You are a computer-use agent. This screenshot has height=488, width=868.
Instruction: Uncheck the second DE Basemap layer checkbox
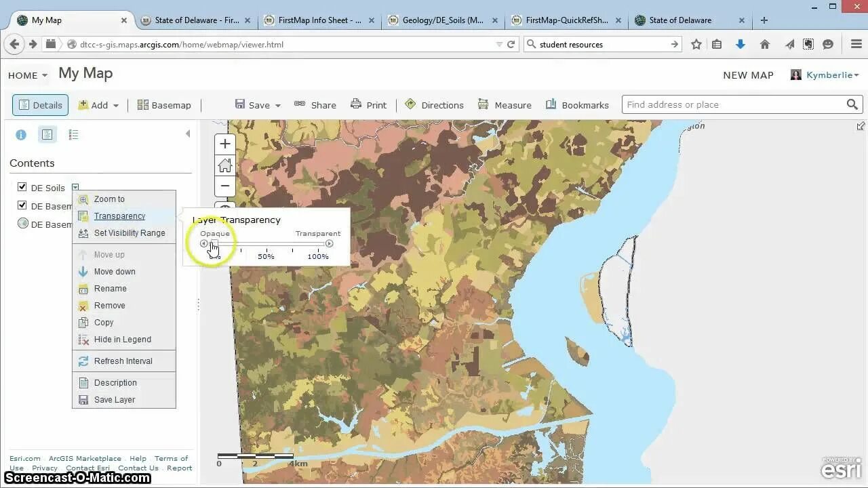pos(22,205)
